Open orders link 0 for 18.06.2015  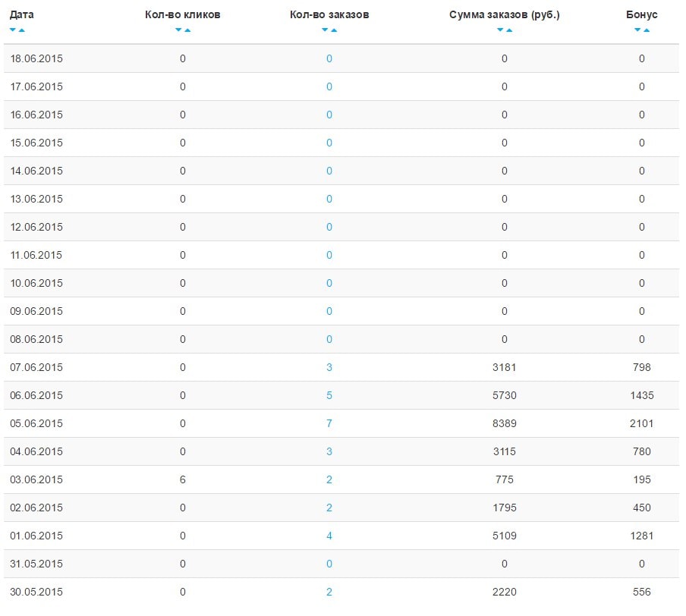pos(329,58)
